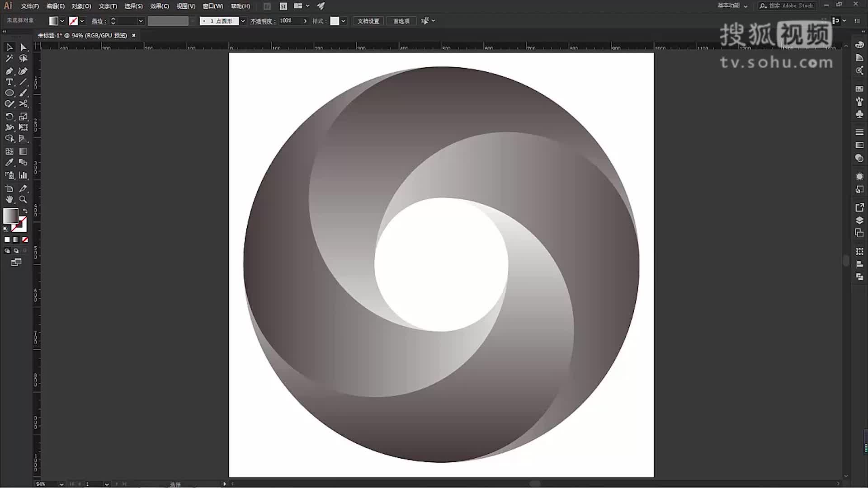This screenshot has height=488, width=868.
Task: Set paint mode to Gradient
Action: click(16, 240)
